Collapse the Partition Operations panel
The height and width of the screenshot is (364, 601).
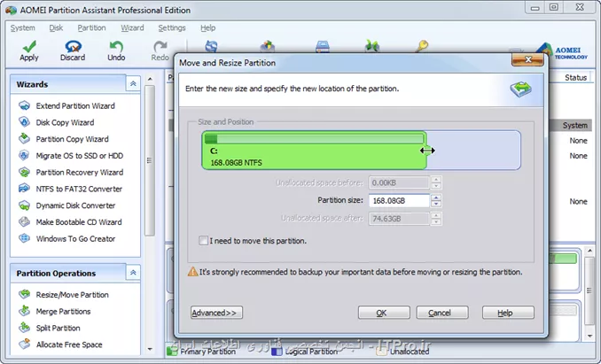[133, 273]
